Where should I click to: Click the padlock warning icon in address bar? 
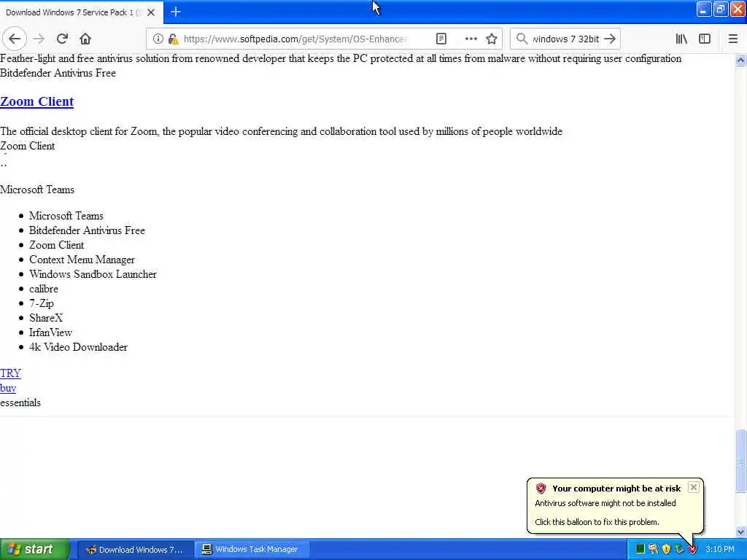[173, 39]
